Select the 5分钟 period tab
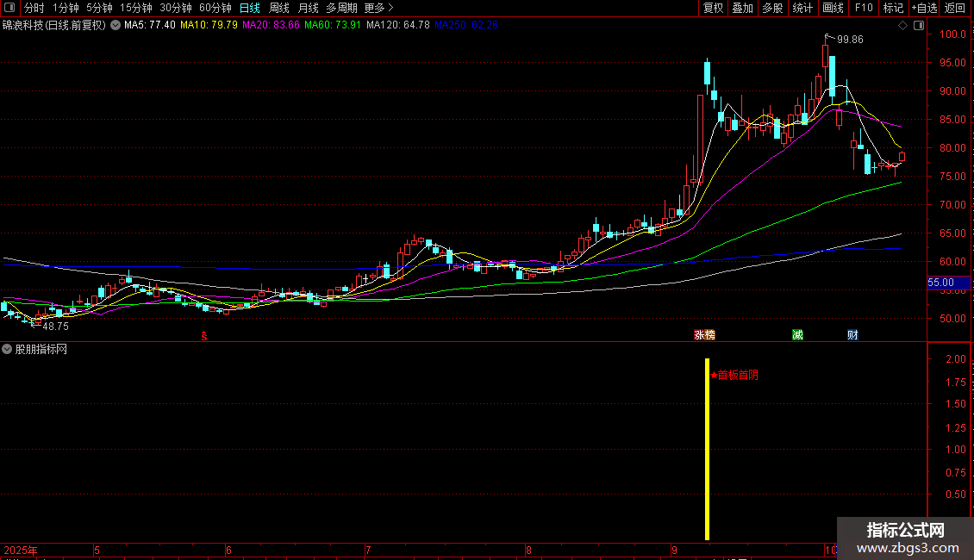The image size is (974, 560). pos(99,8)
